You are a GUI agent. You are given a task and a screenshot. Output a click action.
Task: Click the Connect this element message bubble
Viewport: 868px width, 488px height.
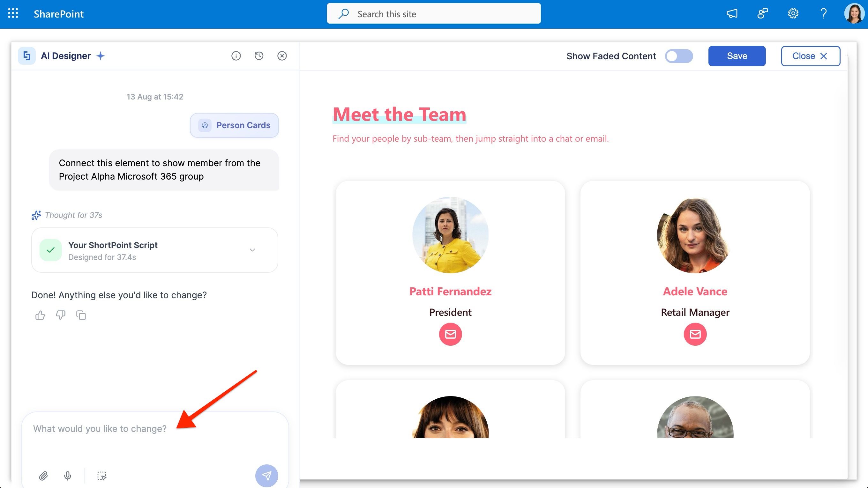click(x=164, y=170)
